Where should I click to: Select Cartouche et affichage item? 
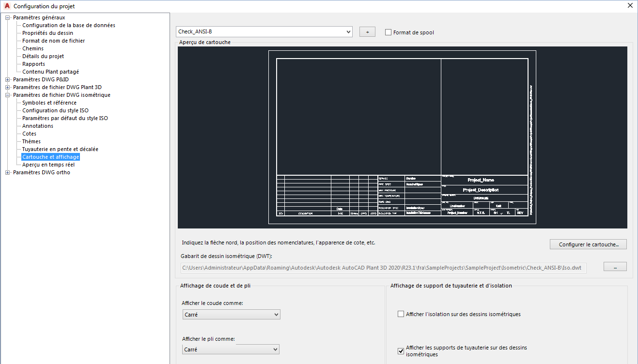click(x=51, y=157)
